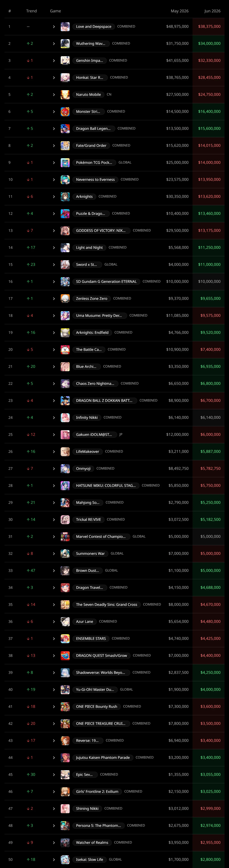Sort by the Jun 2026 column header
The height and width of the screenshot is (868, 229).
pos(212,11)
